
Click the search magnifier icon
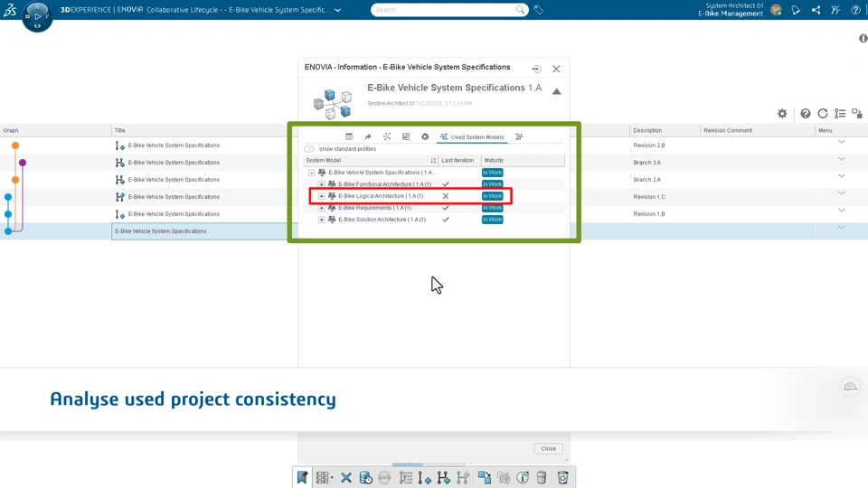point(521,9)
